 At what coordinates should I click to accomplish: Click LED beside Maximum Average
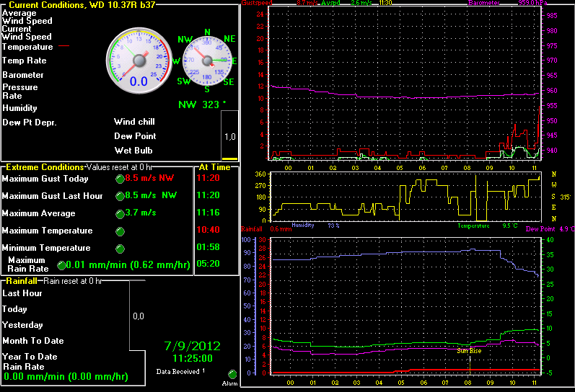point(120,213)
